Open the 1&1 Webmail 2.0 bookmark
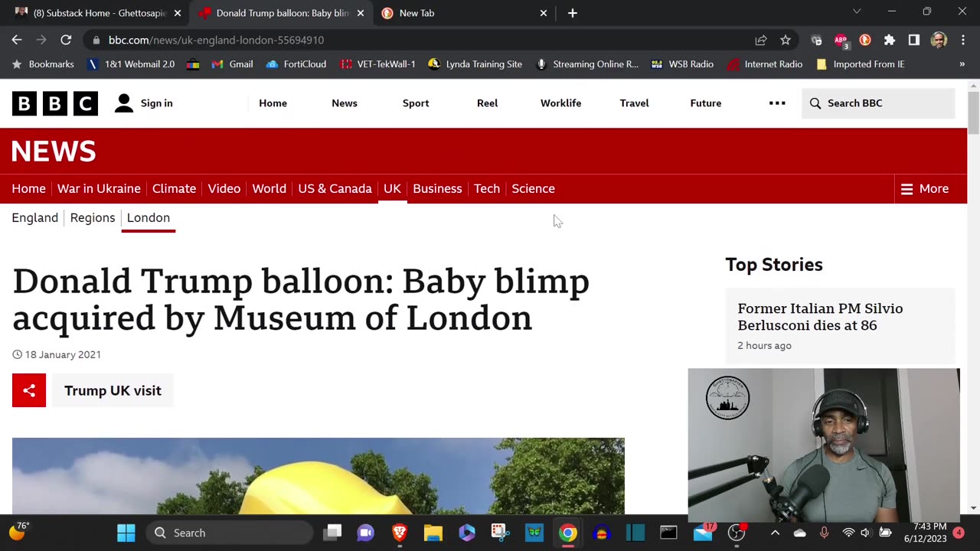The image size is (980, 551). (131, 64)
